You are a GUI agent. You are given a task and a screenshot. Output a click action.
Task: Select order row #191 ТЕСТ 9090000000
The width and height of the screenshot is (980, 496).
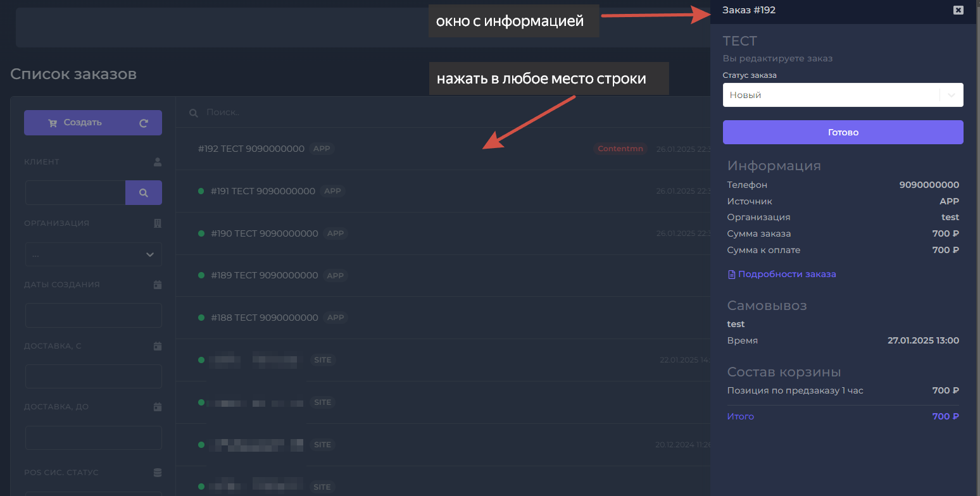(x=443, y=191)
